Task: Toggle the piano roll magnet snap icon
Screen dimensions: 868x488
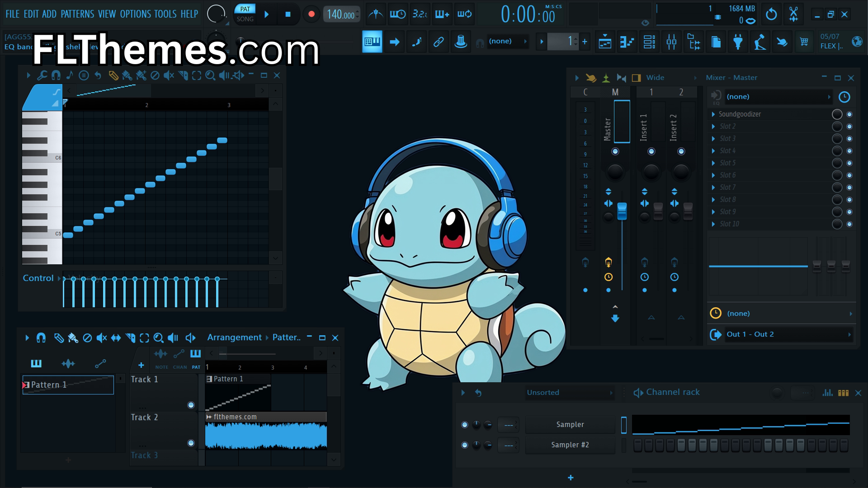Action: [x=56, y=75]
